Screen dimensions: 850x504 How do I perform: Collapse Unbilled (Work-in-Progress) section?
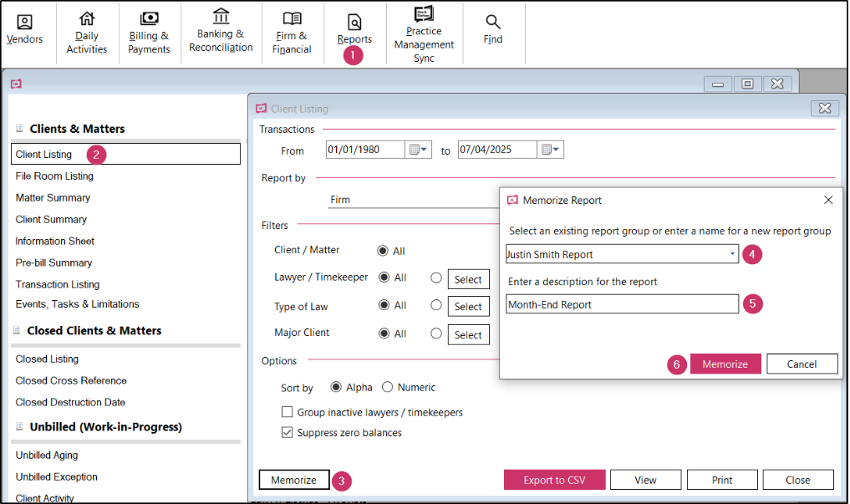pyautogui.click(x=19, y=426)
